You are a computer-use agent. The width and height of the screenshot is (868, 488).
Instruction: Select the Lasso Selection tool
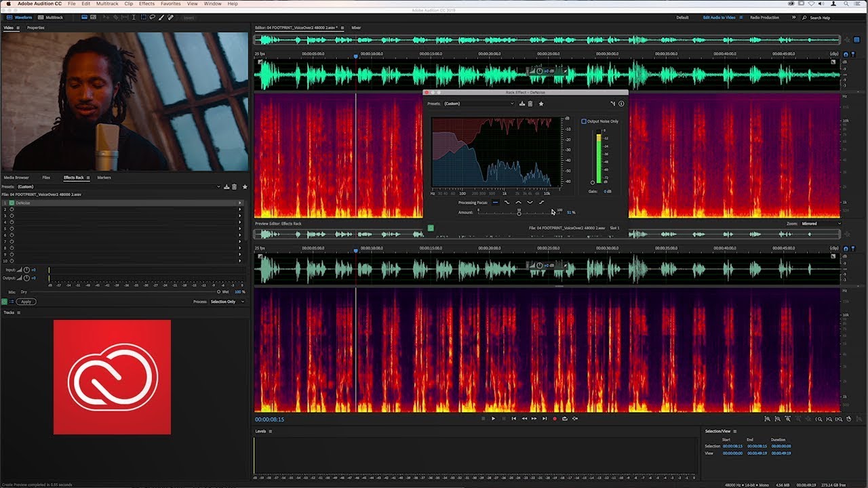coord(152,18)
